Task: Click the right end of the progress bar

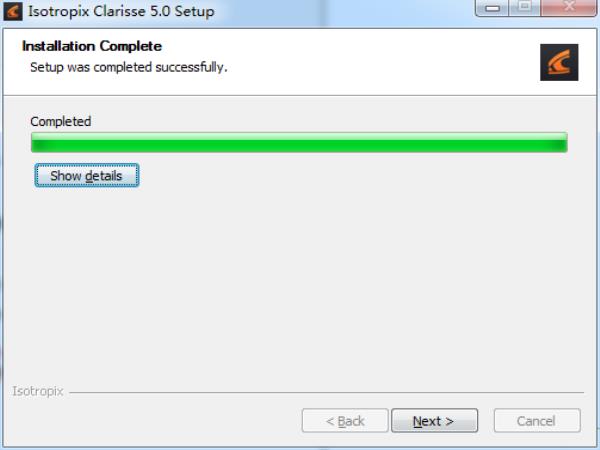Action: coord(561,142)
